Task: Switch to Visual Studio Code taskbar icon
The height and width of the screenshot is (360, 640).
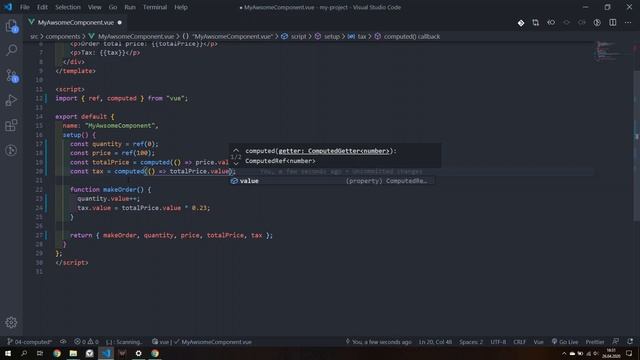Action: (106, 353)
